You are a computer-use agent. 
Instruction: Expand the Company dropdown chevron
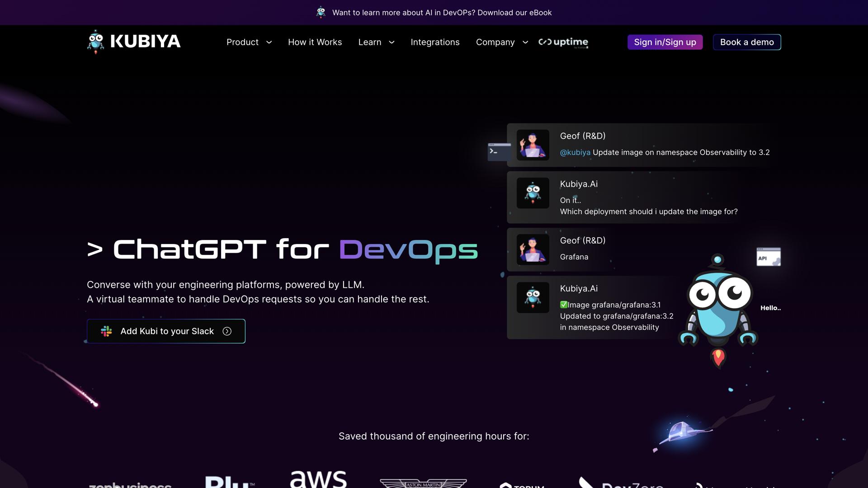[x=525, y=42]
